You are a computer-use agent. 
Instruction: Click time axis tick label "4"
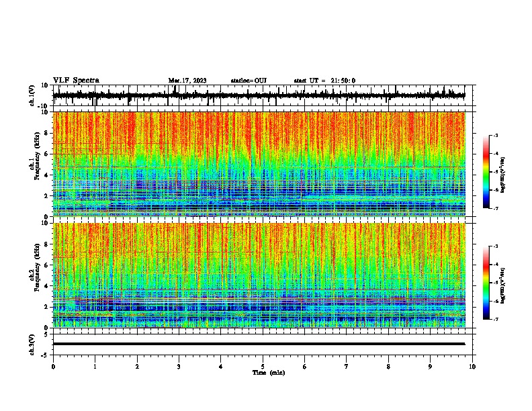coord(221,367)
